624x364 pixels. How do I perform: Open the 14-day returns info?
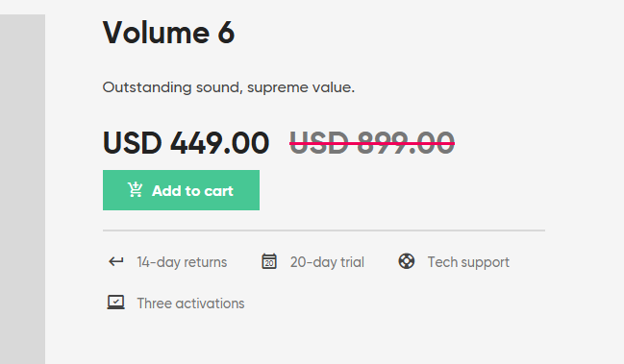(182, 262)
